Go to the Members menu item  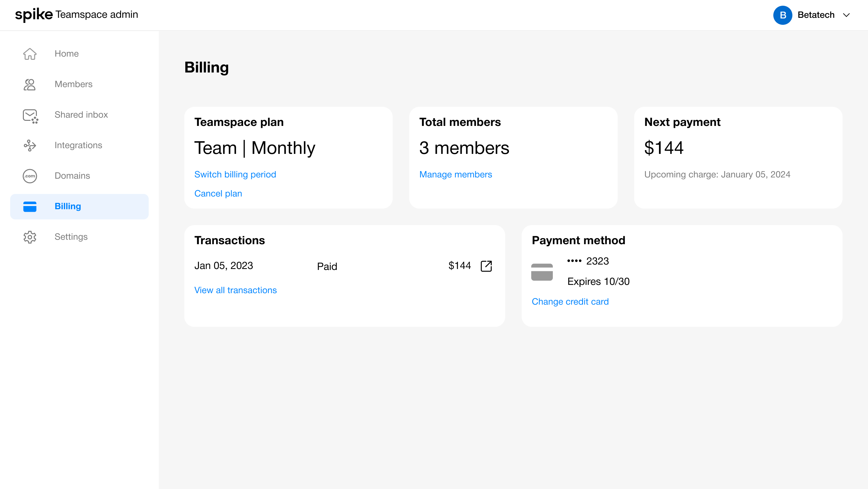click(x=73, y=84)
